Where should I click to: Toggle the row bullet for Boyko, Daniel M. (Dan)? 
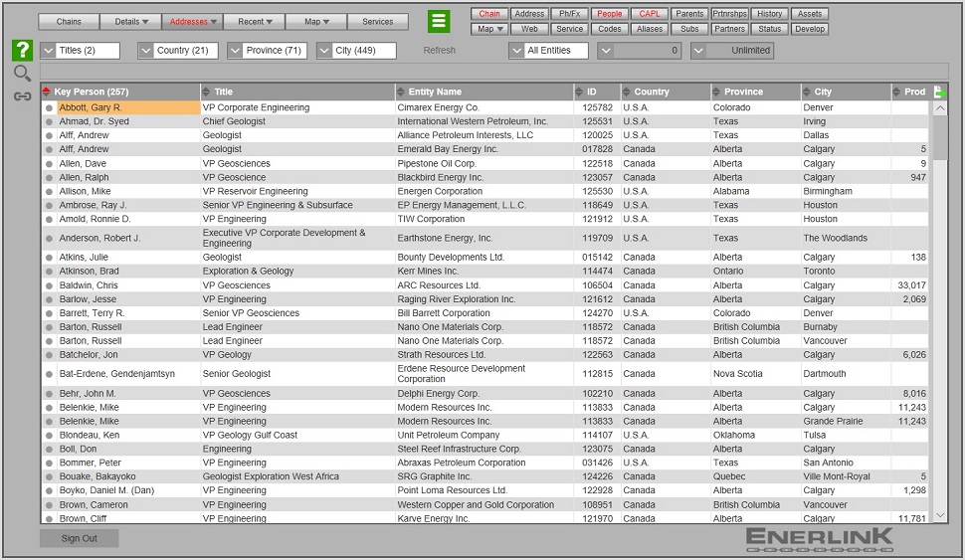pyautogui.click(x=49, y=490)
